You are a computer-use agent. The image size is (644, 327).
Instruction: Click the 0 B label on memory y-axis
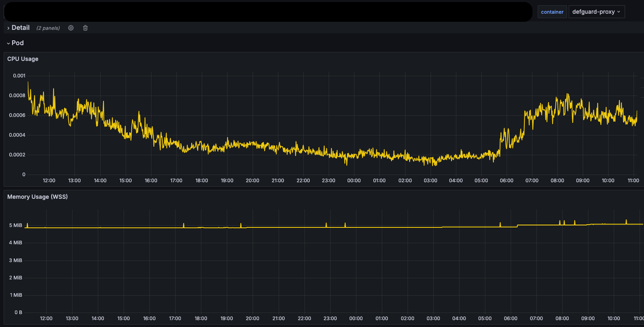tap(18, 312)
